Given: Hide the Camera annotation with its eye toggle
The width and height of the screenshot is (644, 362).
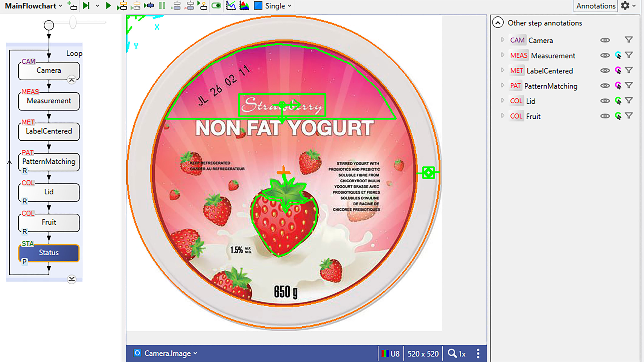Looking at the screenshot, I should tap(605, 40).
